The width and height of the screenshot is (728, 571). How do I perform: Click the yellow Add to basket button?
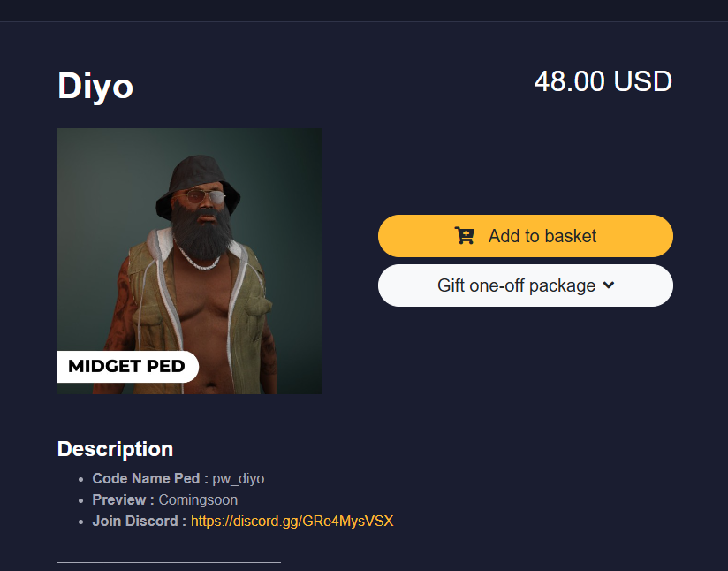coord(525,236)
